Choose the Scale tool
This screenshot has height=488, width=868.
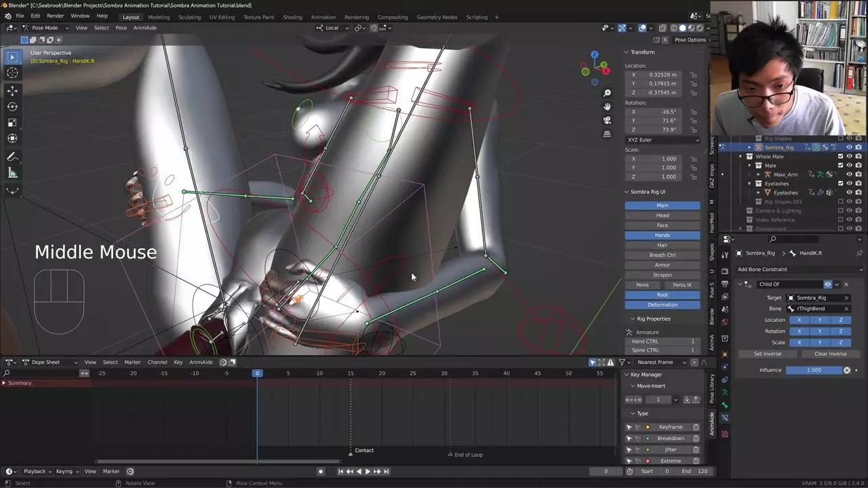click(12, 123)
